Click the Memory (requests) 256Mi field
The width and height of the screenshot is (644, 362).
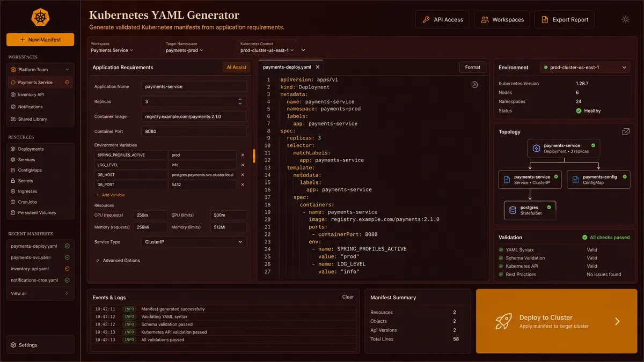tap(151, 227)
